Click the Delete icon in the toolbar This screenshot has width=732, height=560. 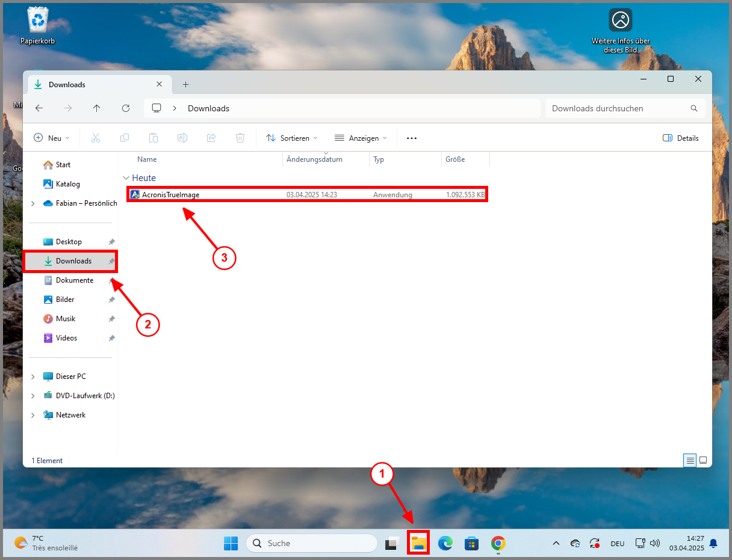240,138
